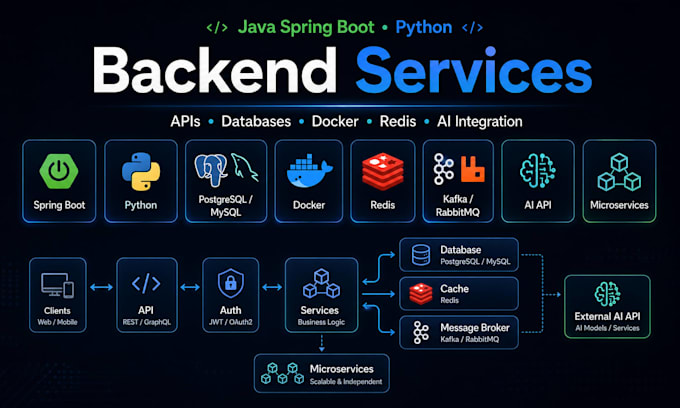The width and height of the screenshot is (680, 408).
Task: Click the 'Microservices' heading above 'Scalable & Independent'
Action: click(x=342, y=369)
